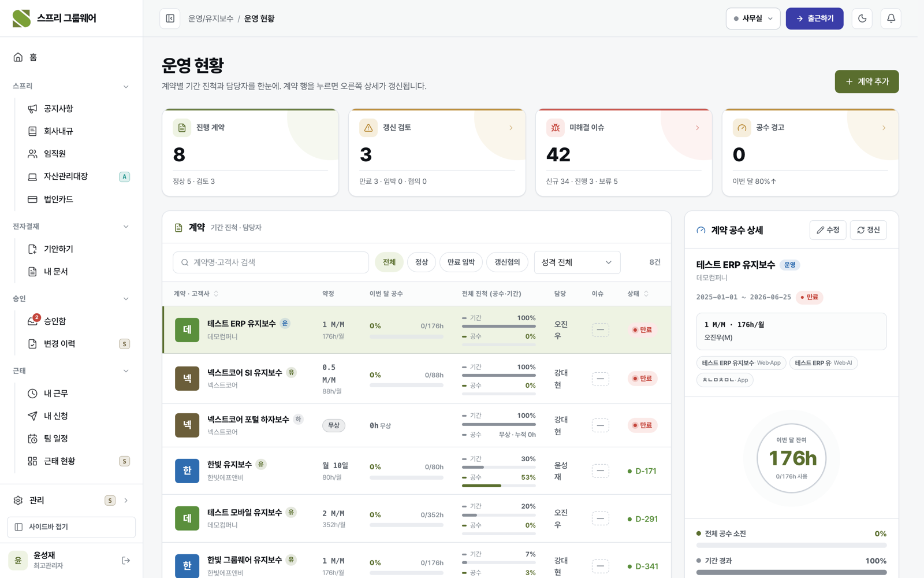Click the 계약 추가 button
Viewport: 924px width, 578px height.
click(x=866, y=81)
